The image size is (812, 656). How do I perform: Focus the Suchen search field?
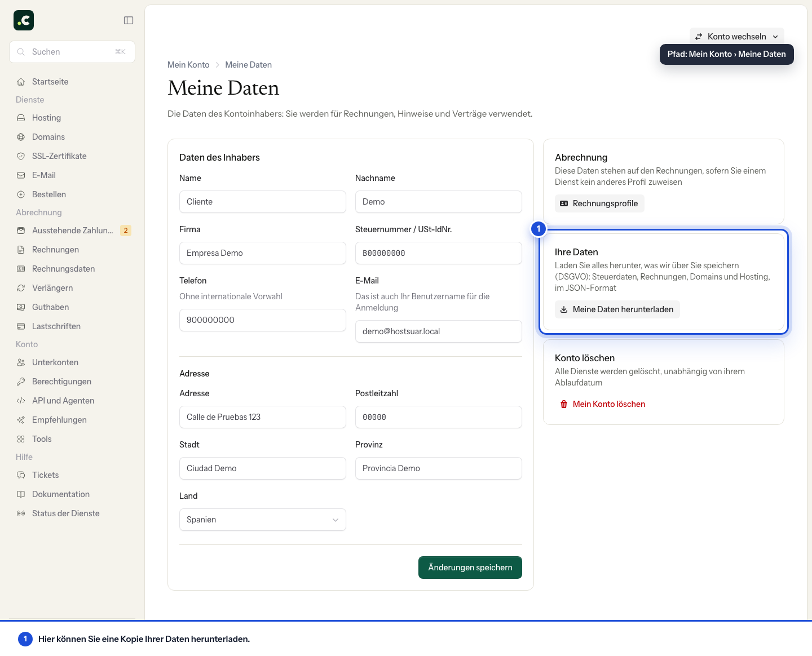point(72,52)
